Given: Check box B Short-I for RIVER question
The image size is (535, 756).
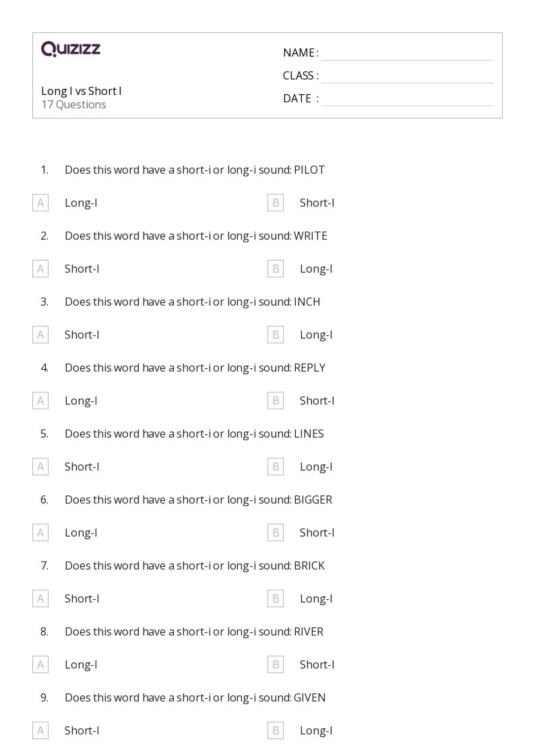Looking at the screenshot, I should pyautogui.click(x=276, y=665).
